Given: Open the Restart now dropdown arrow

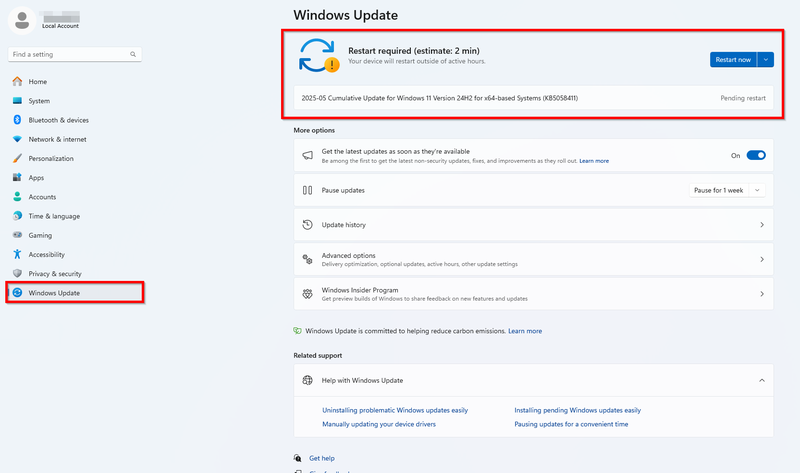Looking at the screenshot, I should pos(765,60).
